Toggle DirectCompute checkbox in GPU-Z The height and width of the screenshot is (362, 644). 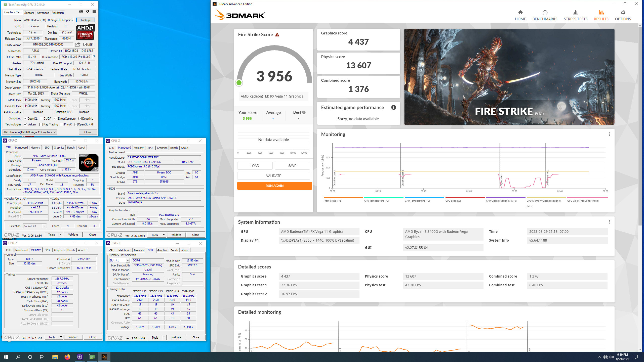point(56,119)
